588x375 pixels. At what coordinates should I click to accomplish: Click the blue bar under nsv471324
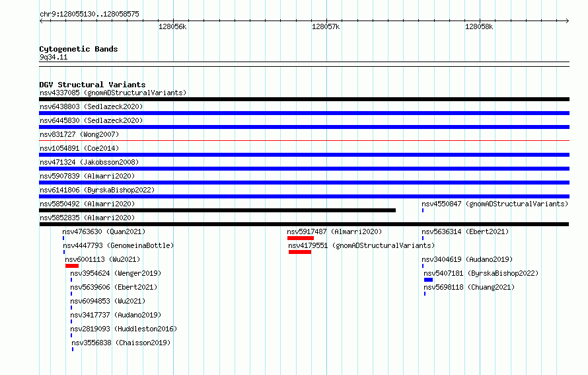[304, 169]
